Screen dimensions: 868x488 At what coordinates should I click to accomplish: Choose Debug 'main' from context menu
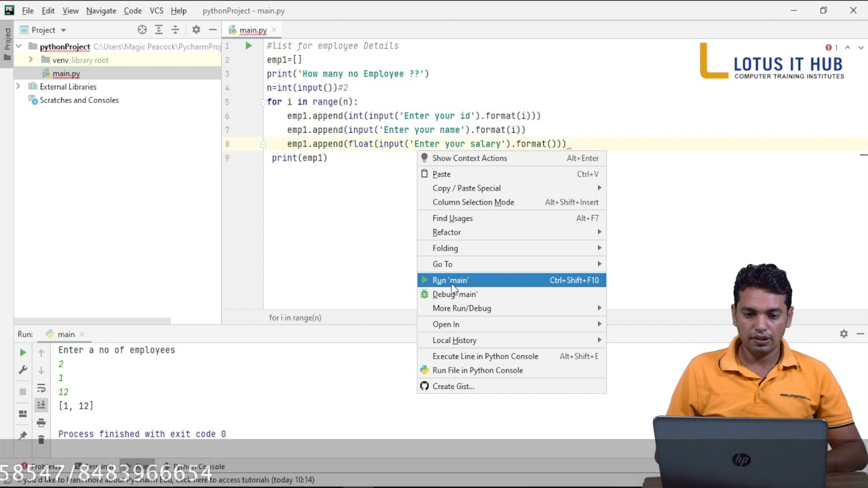coord(511,294)
